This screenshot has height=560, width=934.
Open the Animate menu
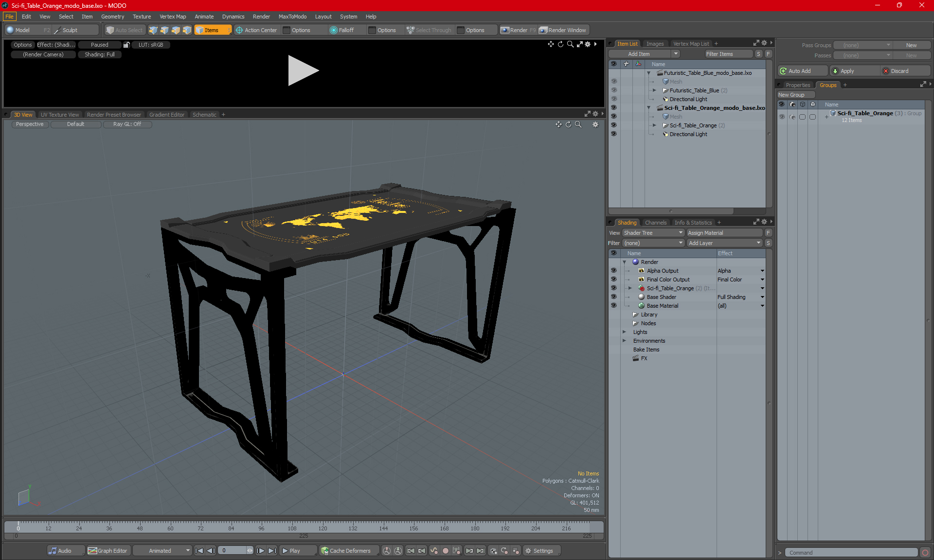[x=204, y=17]
